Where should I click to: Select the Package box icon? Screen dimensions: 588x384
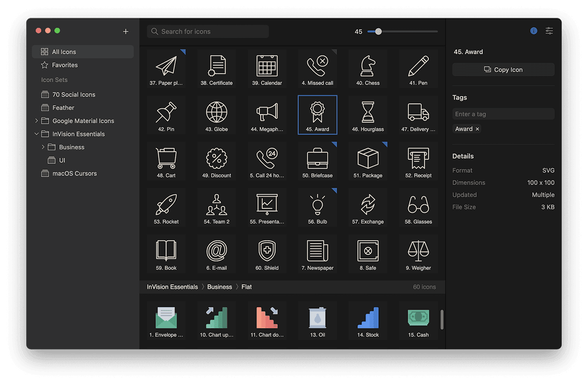point(368,161)
